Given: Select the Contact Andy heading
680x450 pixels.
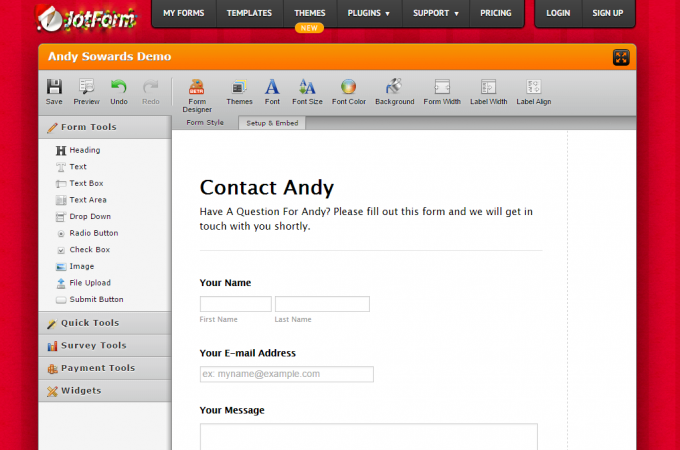Looking at the screenshot, I should coord(267,188).
